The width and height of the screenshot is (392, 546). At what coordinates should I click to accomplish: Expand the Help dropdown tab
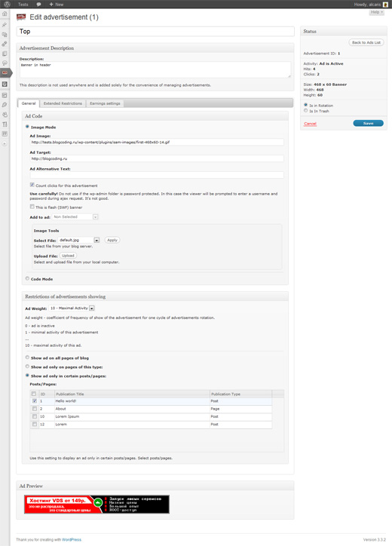(376, 12)
